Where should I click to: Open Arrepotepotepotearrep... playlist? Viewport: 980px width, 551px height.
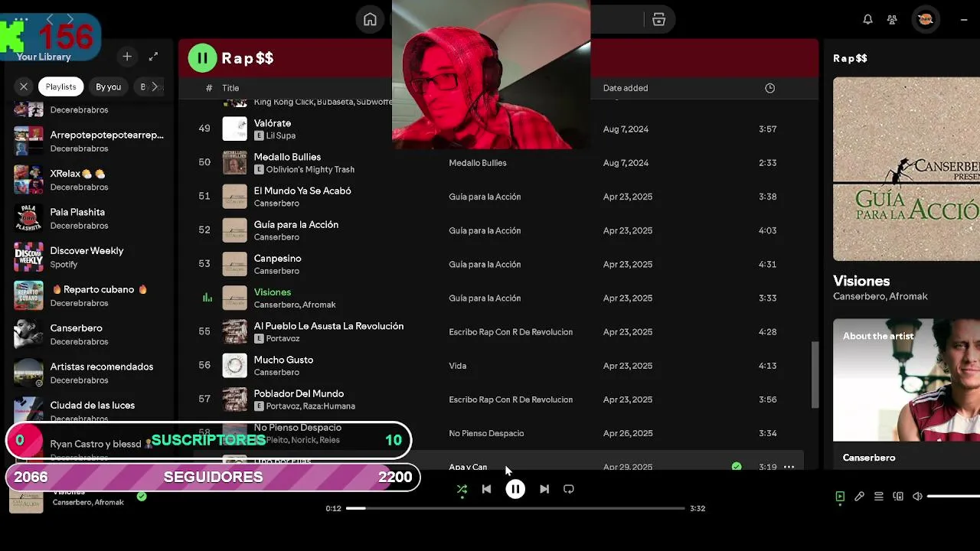[x=90, y=141]
